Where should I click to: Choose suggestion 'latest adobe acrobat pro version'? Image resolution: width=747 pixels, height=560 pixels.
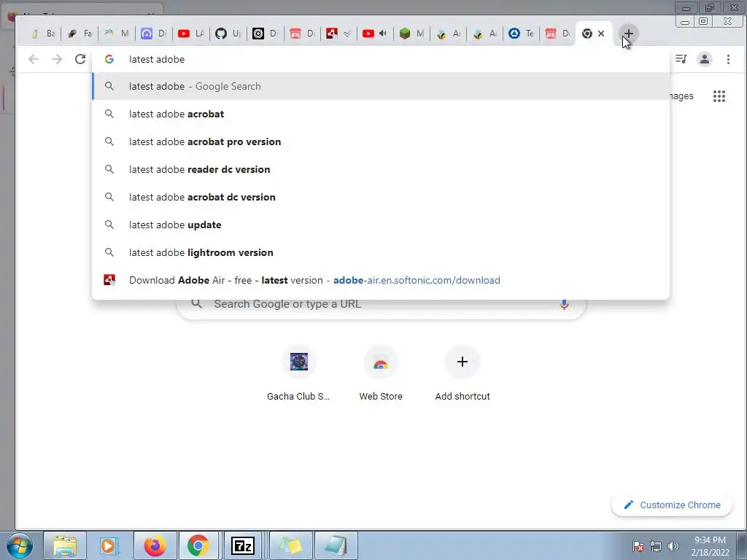(381, 141)
